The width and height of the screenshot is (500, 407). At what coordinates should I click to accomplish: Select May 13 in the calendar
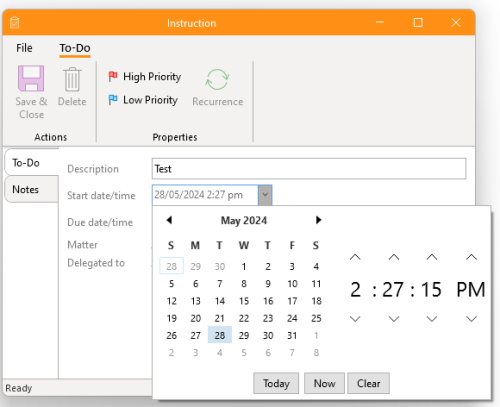coord(196,301)
